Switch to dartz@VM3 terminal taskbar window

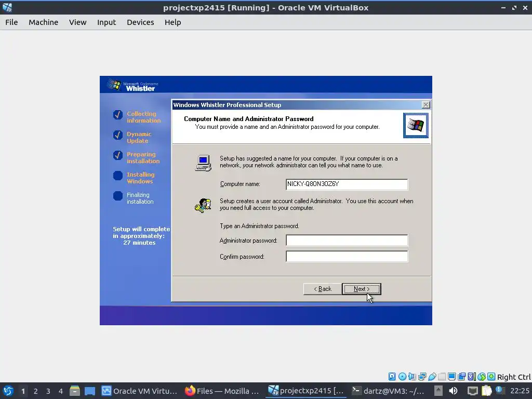[388, 391]
